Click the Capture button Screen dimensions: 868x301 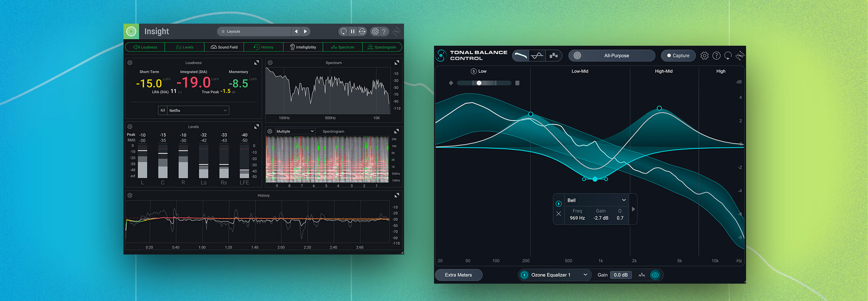point(678,56)
